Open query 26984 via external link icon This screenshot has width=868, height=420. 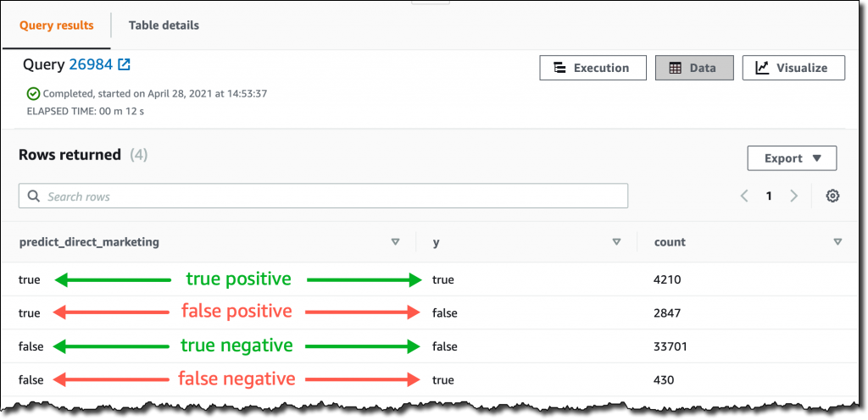tap(124, 64)
